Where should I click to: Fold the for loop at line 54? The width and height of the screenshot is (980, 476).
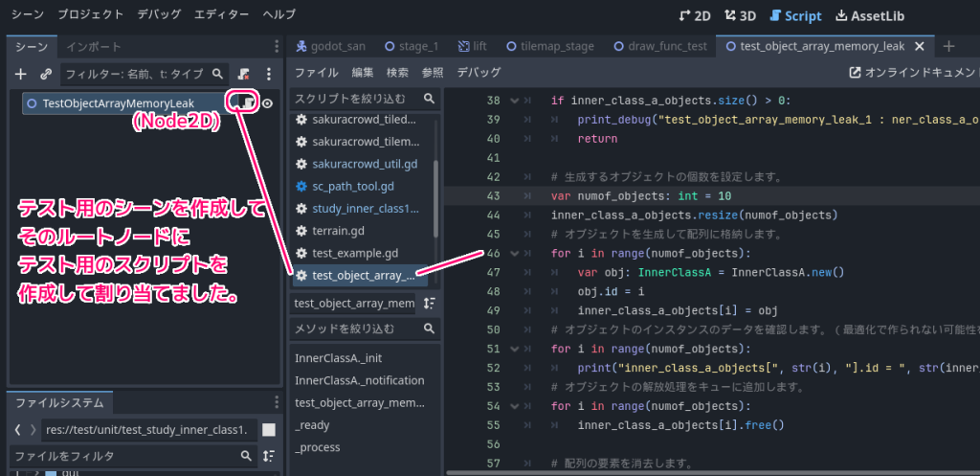[x=515, y=406]
